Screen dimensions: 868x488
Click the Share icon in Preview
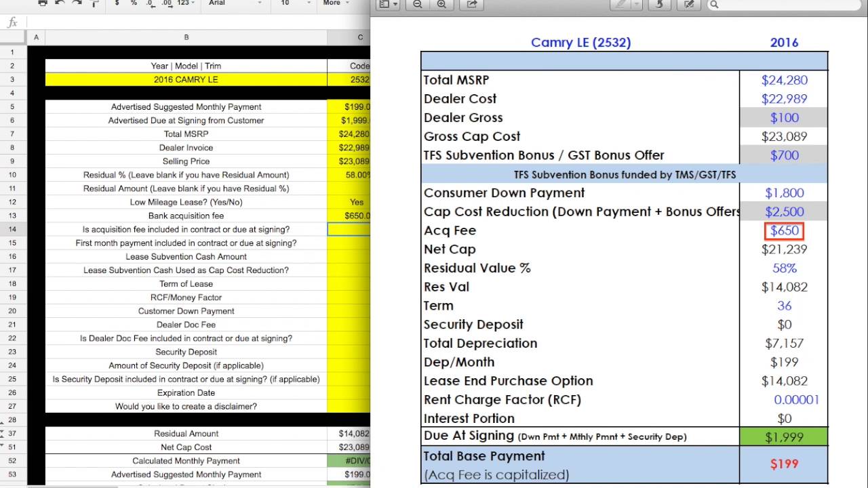click(471, 4)
